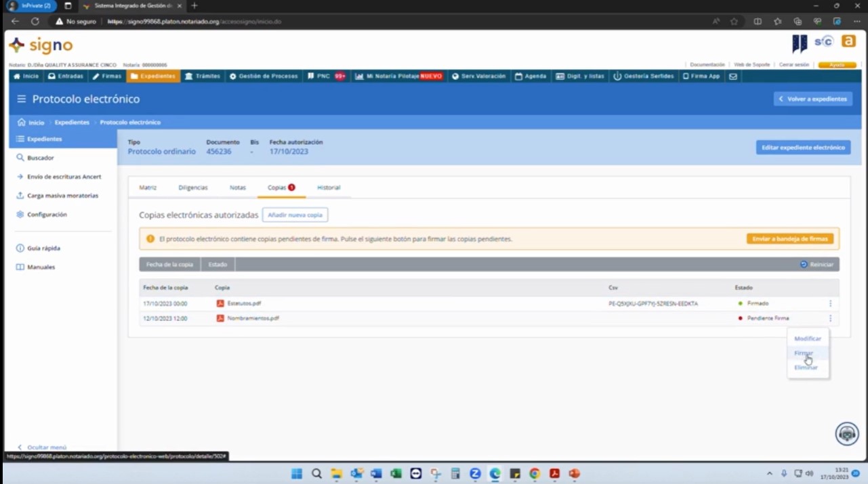868x484 pixels.
Task: Click Añadir nueva copia button
Action: coord(295,215)
